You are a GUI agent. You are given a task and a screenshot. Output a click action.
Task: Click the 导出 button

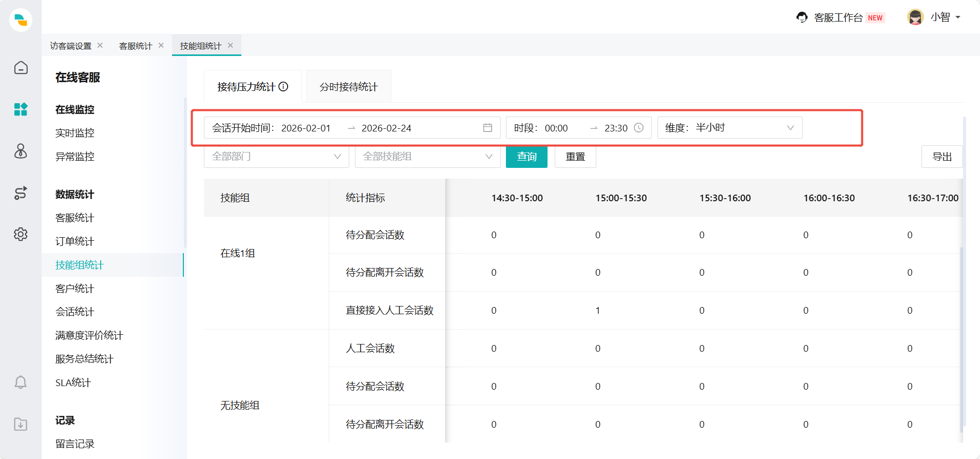pos(941,157)
